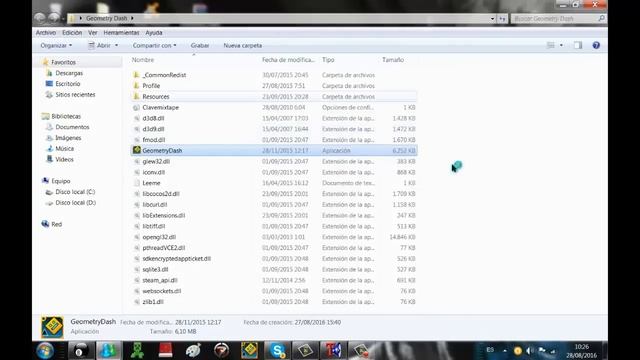Image resolution: width=640 pixels, height=360 pixels.
Task: Open the Geometry Dash taskbar icon
Action: (x=249, y=351)
